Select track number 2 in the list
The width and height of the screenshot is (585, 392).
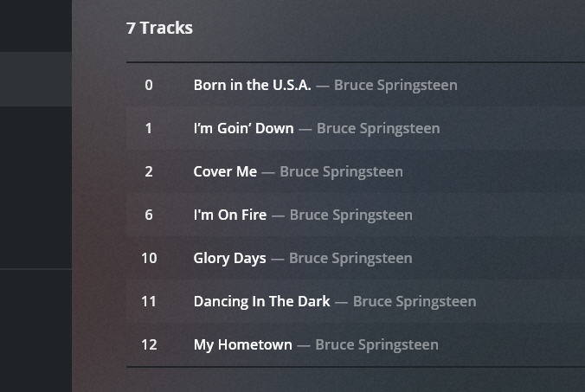pos(149,171)
